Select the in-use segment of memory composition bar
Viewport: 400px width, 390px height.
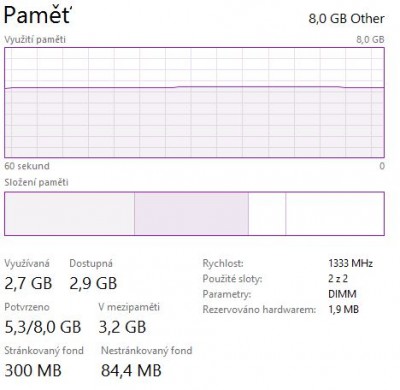tap(69, 213)
